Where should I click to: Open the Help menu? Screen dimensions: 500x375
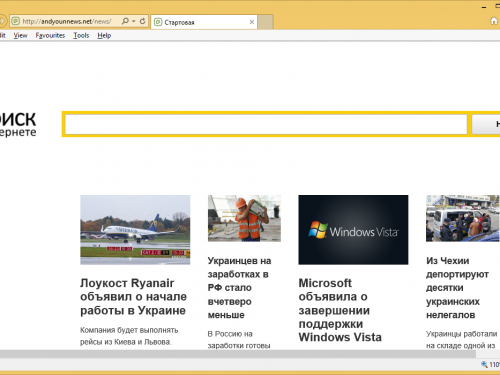(104, 35)
